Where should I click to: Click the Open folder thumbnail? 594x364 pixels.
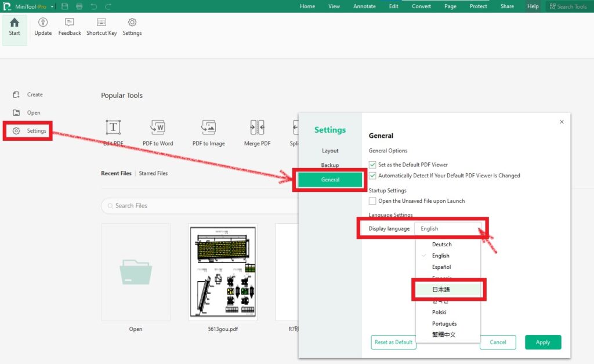[136, 272]
